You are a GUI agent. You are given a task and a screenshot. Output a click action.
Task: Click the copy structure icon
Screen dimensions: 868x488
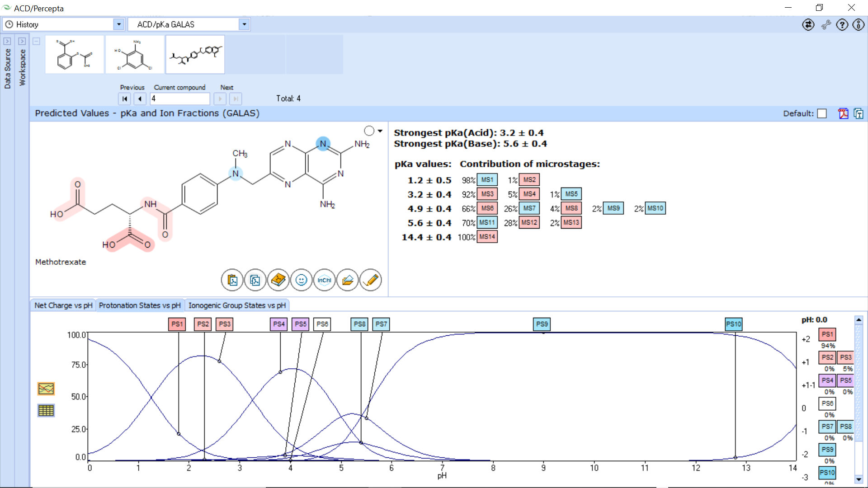click(255, 280)
